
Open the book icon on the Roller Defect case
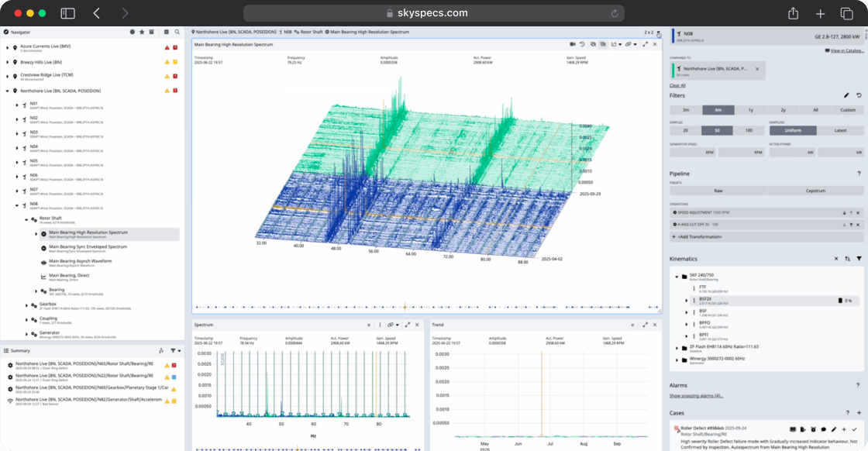pos(793,429)
